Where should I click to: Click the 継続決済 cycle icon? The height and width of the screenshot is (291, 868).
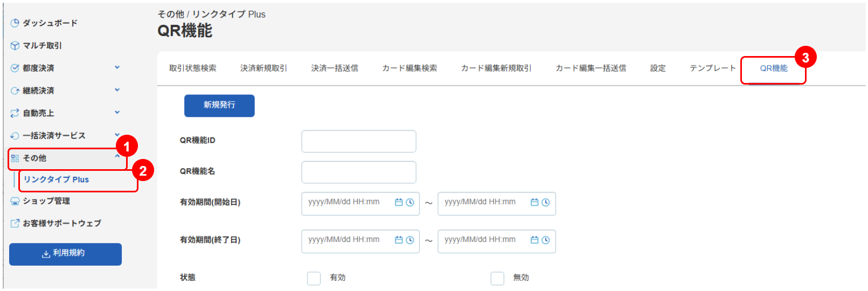(15, 91)
